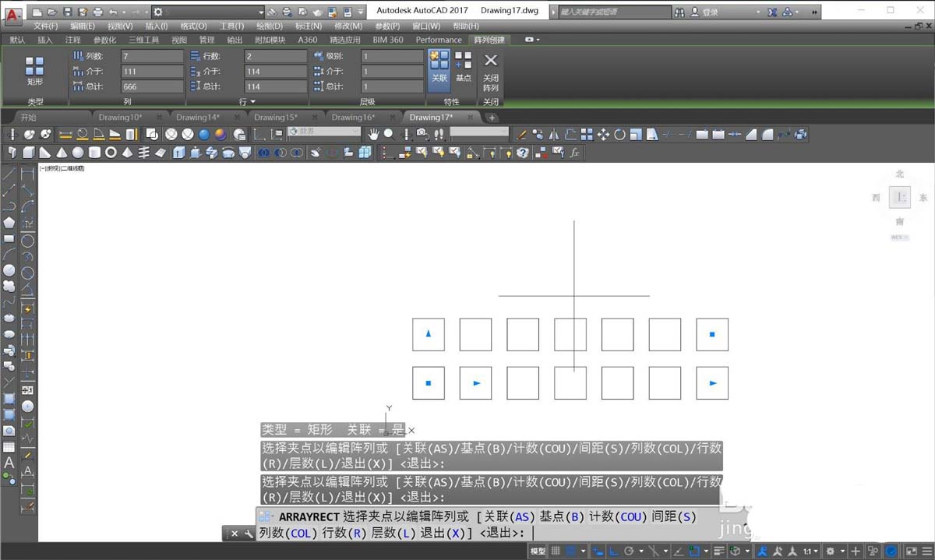This screenshot has width=935, height=560.
Task: Toggle polar tracking in status bar
Action: (x=629, y=551)
